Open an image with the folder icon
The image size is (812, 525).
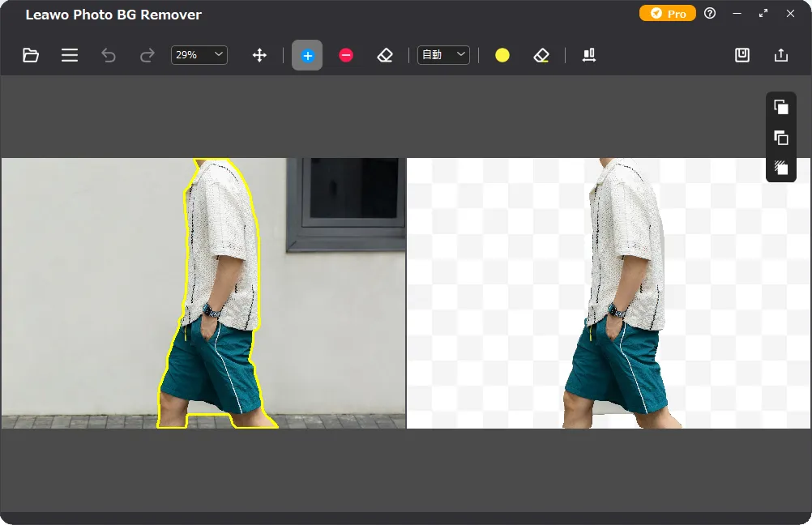31,55
